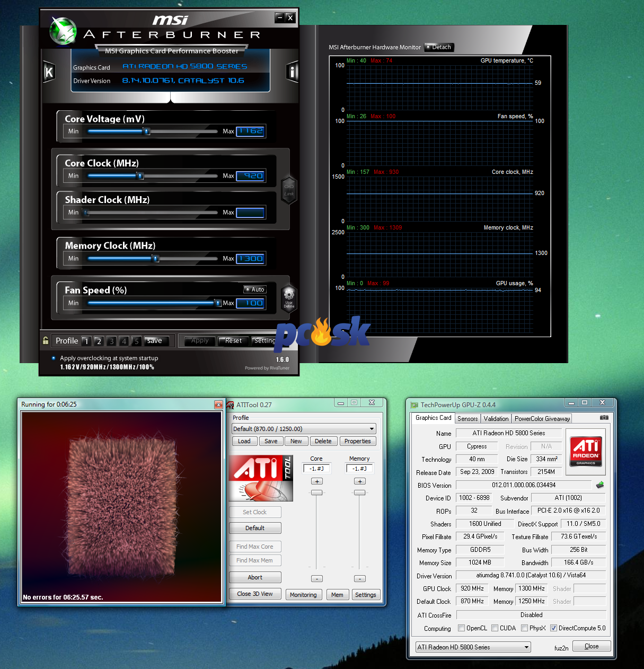Click the ATITool Core vertical slider handle
This screenshot has width=644, height=669.
coord(316,492)
